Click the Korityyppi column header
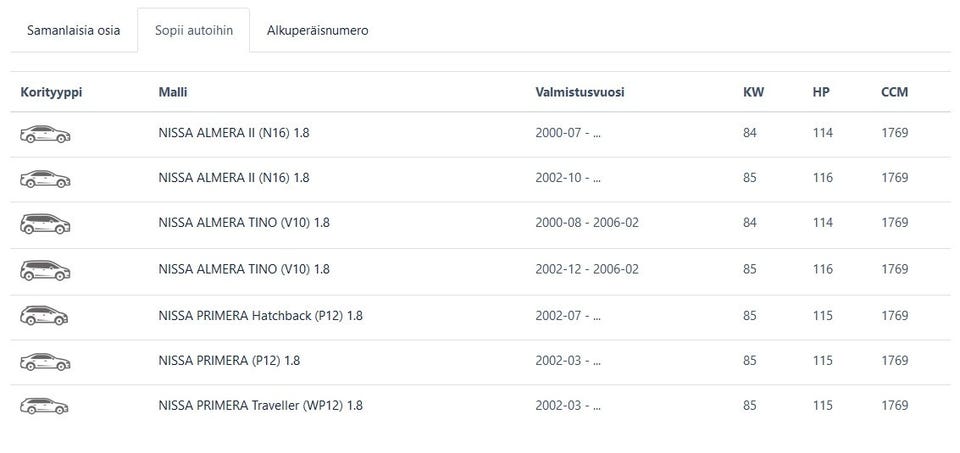 [x=51, y=92]
